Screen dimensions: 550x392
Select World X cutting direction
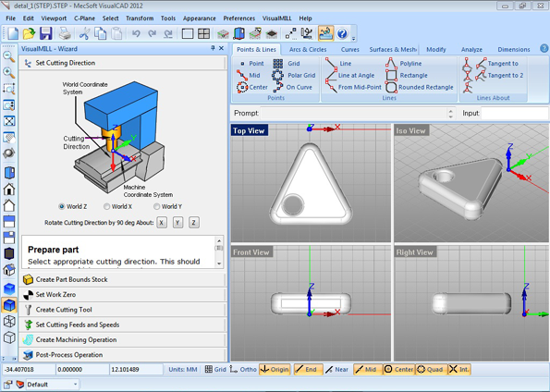coord(118,206)
